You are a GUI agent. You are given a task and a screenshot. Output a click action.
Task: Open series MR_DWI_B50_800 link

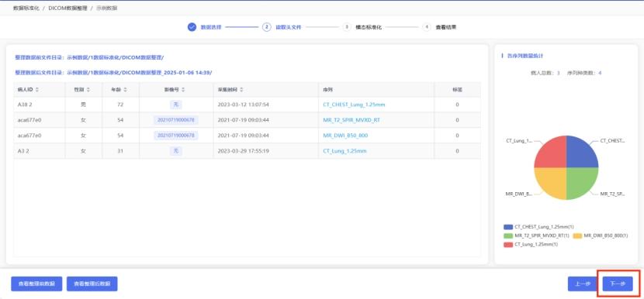(345, 136)
